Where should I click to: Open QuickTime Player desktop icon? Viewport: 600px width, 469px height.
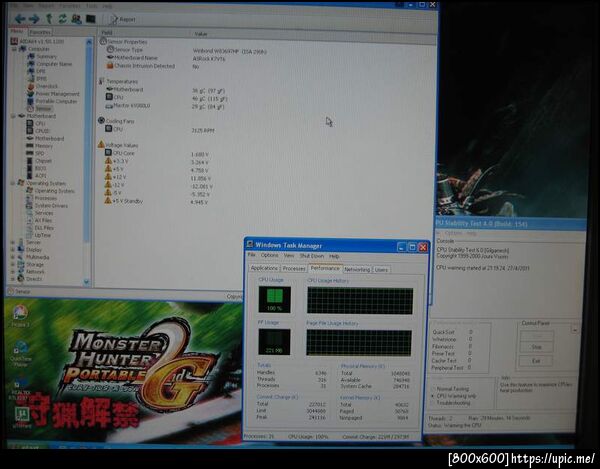pos(21,353)
